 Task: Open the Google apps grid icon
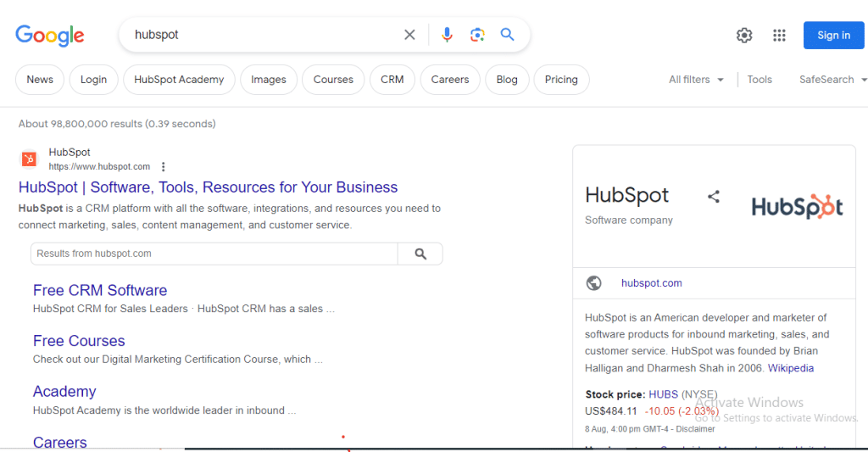click(x=779, y=36)
